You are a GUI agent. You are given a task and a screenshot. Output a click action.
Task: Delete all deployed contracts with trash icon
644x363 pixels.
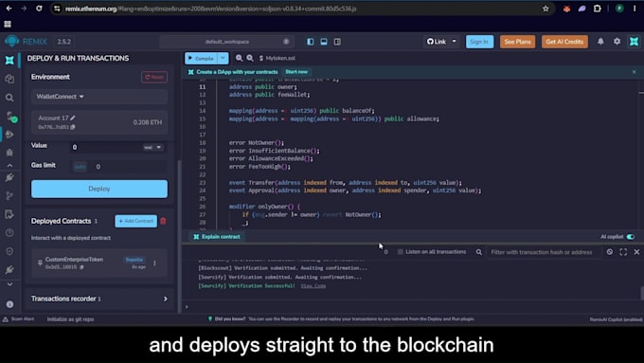[163, 221]
